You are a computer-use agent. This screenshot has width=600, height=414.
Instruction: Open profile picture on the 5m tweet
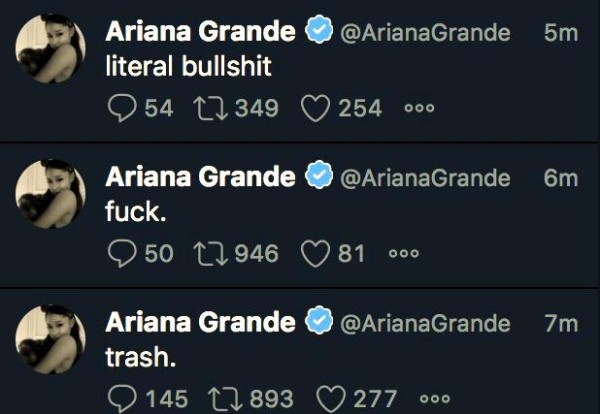(50, 49)
